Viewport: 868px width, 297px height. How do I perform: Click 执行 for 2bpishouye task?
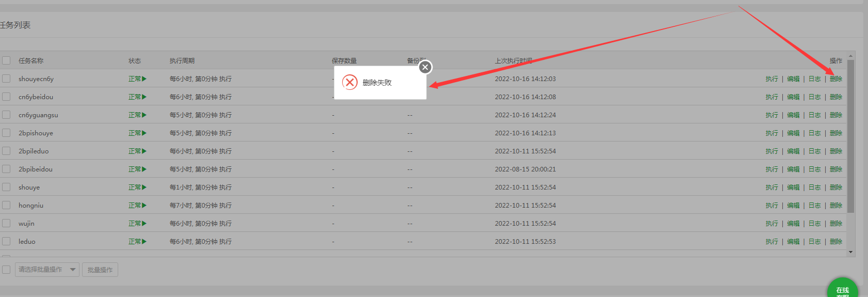[x=771, y=133]
